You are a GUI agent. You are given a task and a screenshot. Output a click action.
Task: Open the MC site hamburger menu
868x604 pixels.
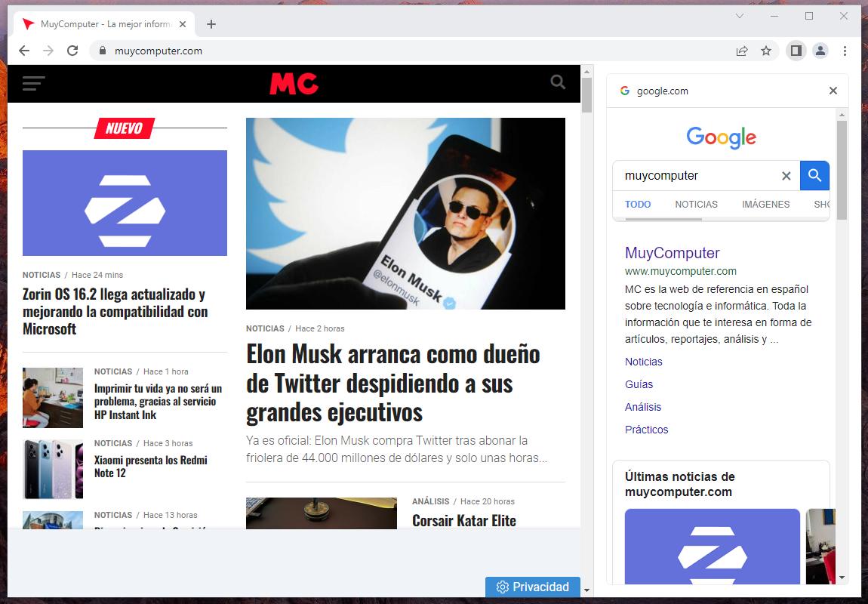pyautogui.click(x=34, y=83)
